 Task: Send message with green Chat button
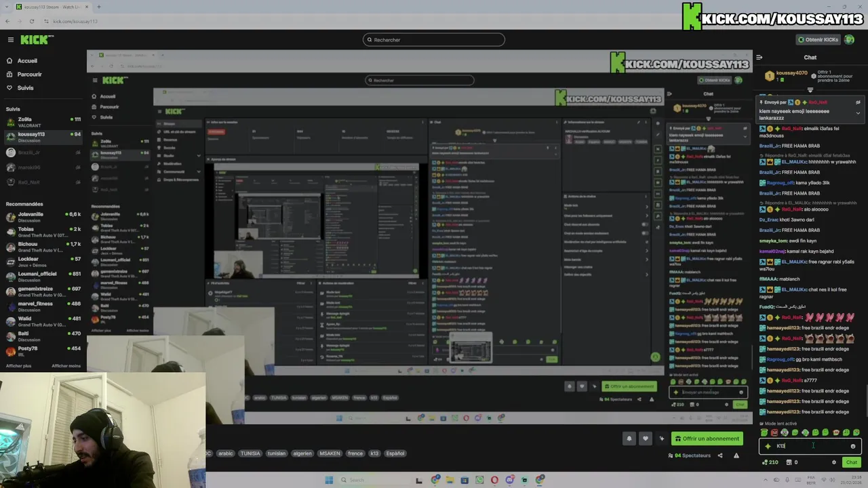(x=852, y=462)
